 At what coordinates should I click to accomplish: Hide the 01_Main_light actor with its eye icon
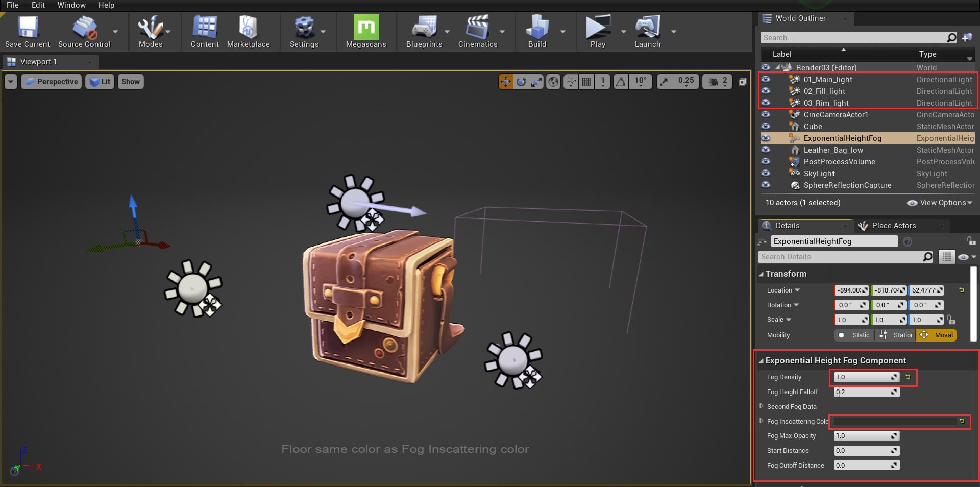[766, 80]
